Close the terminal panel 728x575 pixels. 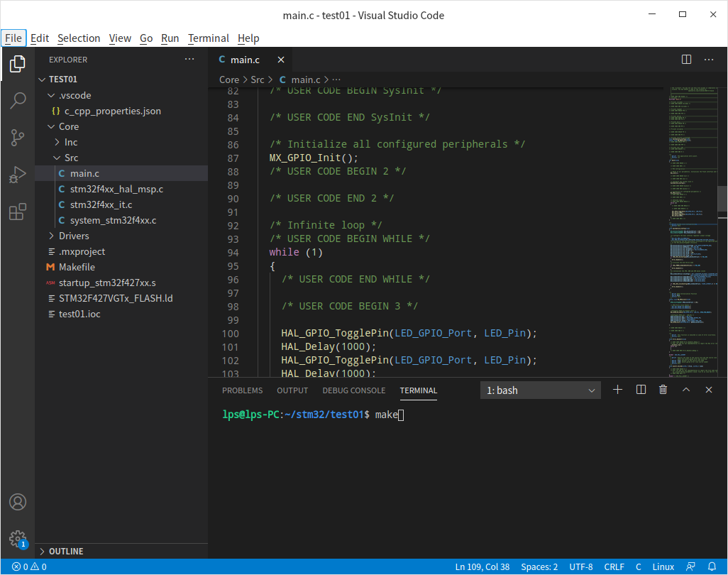coord(709,390)
